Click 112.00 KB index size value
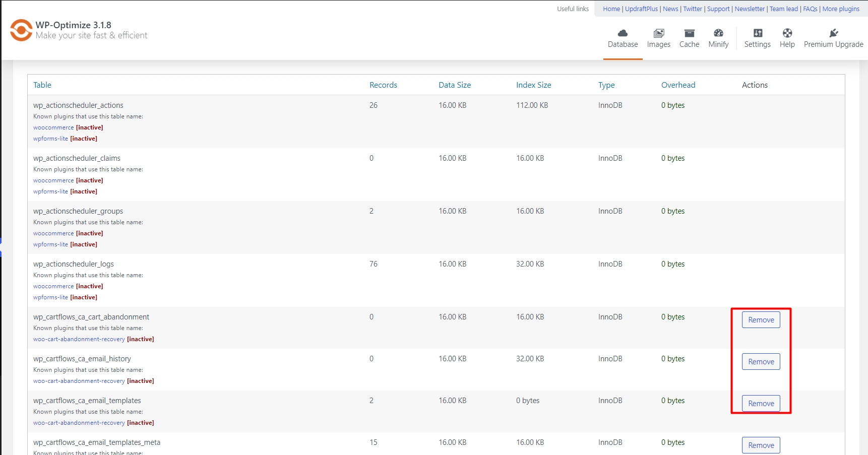Viewport: 868px width, 455px height. pos(532,105)
